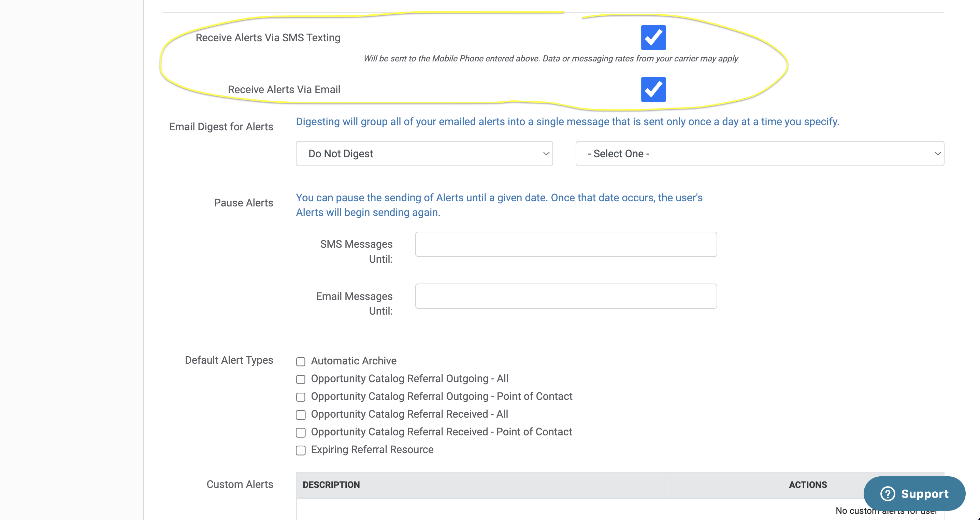Open the Do Not Digest dropdown
The image size is (980, 520).
coord(424,154)
